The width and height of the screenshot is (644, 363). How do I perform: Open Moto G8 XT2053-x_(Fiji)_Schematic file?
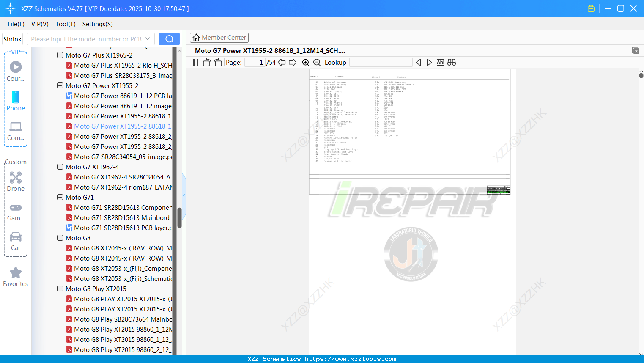[x=119, y=279]
